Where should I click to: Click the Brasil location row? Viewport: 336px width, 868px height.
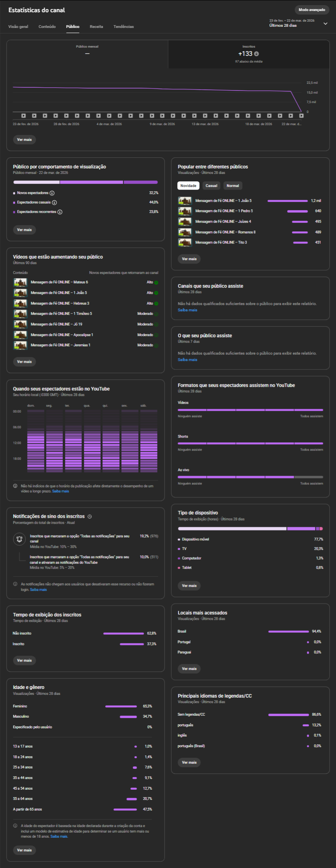250,632
